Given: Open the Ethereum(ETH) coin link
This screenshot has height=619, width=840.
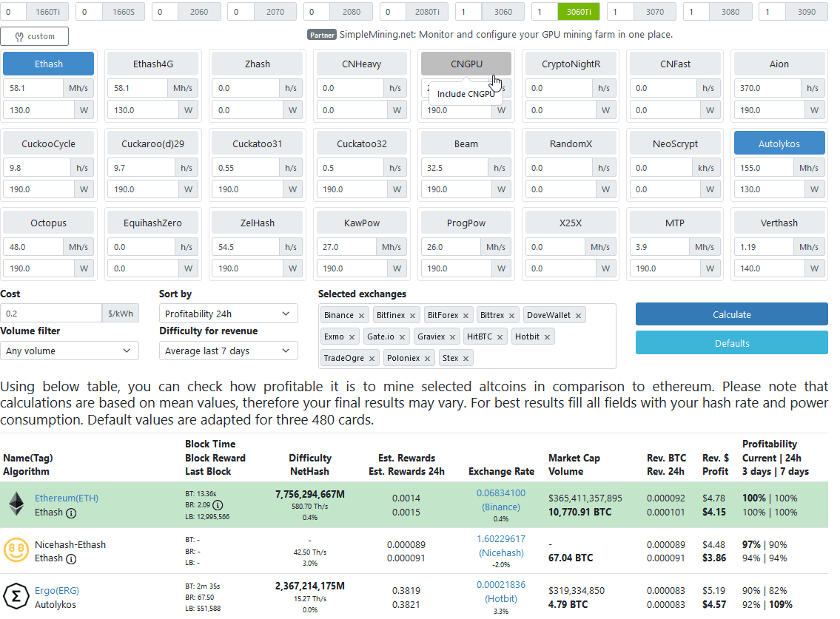Looking at the screenshot, I should pos(67,498).
